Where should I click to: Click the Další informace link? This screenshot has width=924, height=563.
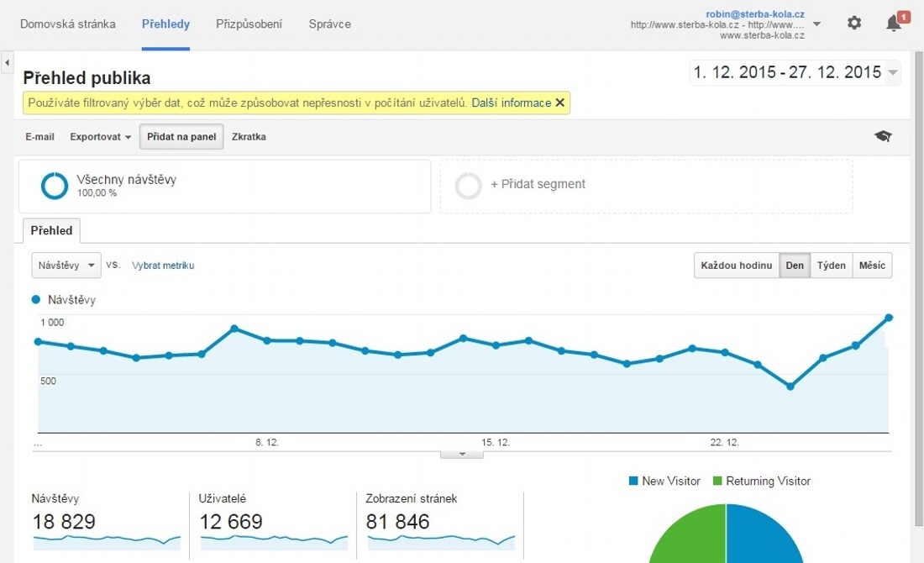coord(512,103)
